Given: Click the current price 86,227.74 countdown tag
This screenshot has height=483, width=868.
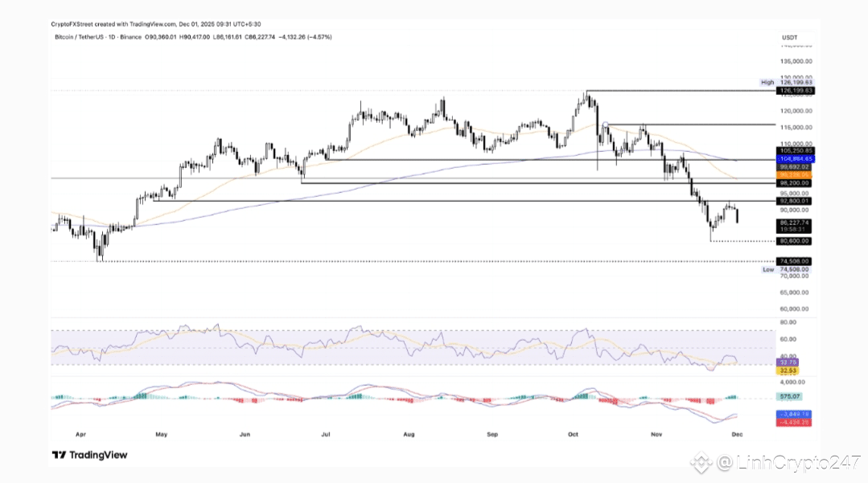Looking at the screenshot, I should [x=794, y=226].
